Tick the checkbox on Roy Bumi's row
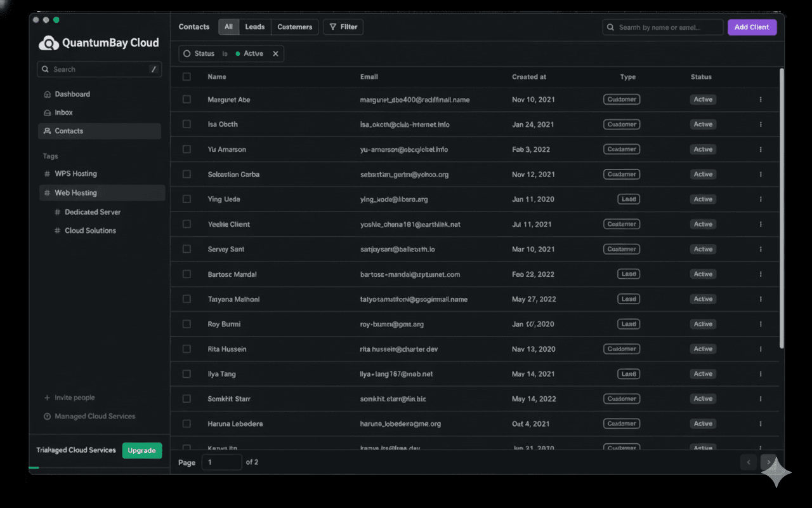This screenshot has width=812, height=508. pos(187,323)
